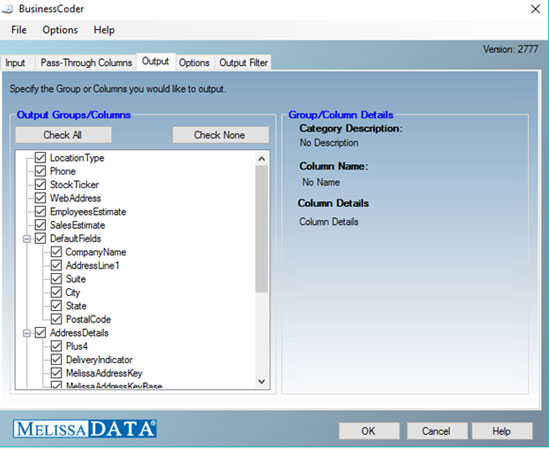Image resolution: width=549 pixels, height=449 pixels.
Task: Toggle the PostalCode checkbox
Action: point(56,319)
